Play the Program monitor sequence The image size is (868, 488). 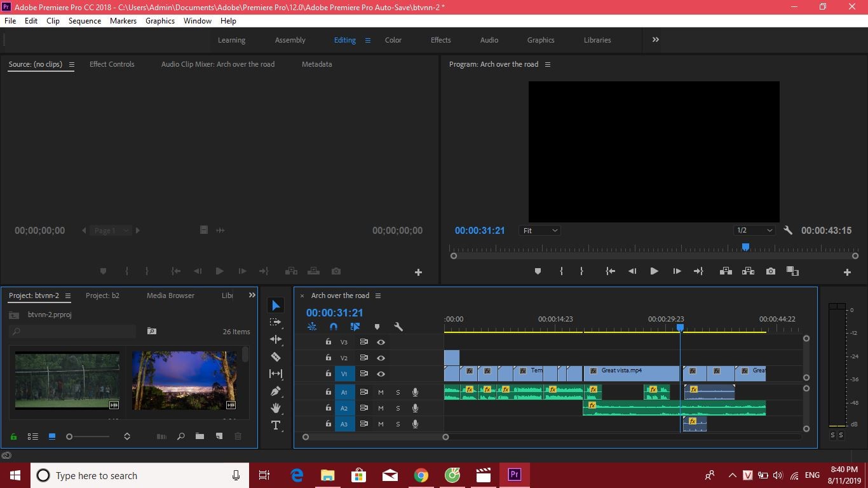654,271
